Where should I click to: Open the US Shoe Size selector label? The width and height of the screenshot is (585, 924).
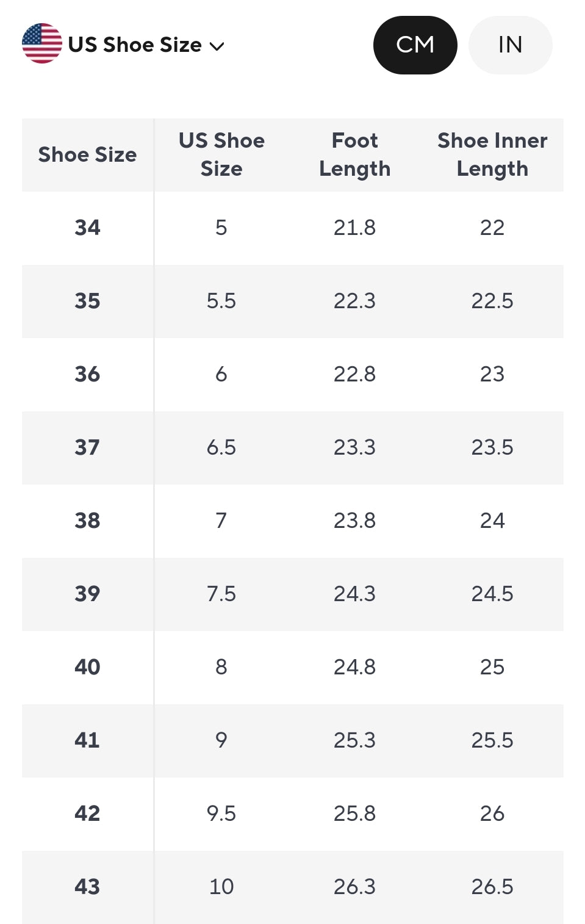point(135,45)
